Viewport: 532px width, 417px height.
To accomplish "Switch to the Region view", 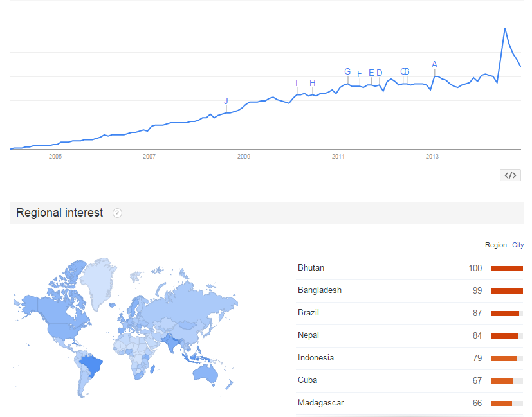I will pos(496,245).
